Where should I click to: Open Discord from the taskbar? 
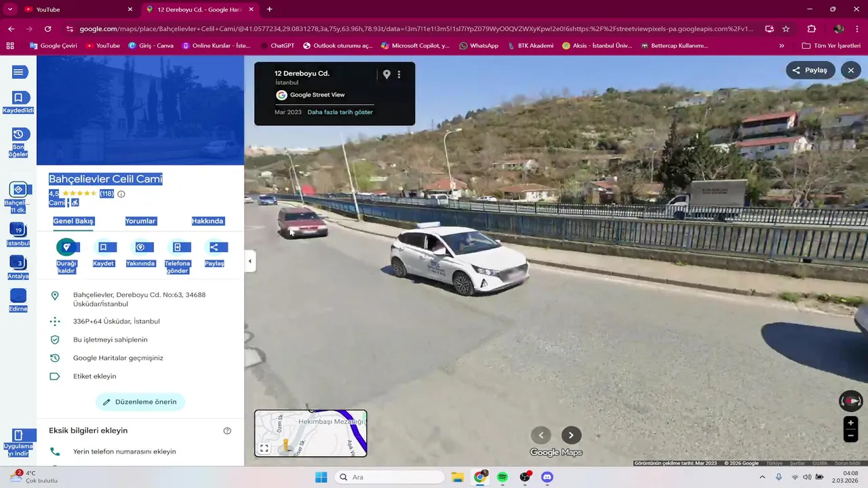tap(547, 477)
